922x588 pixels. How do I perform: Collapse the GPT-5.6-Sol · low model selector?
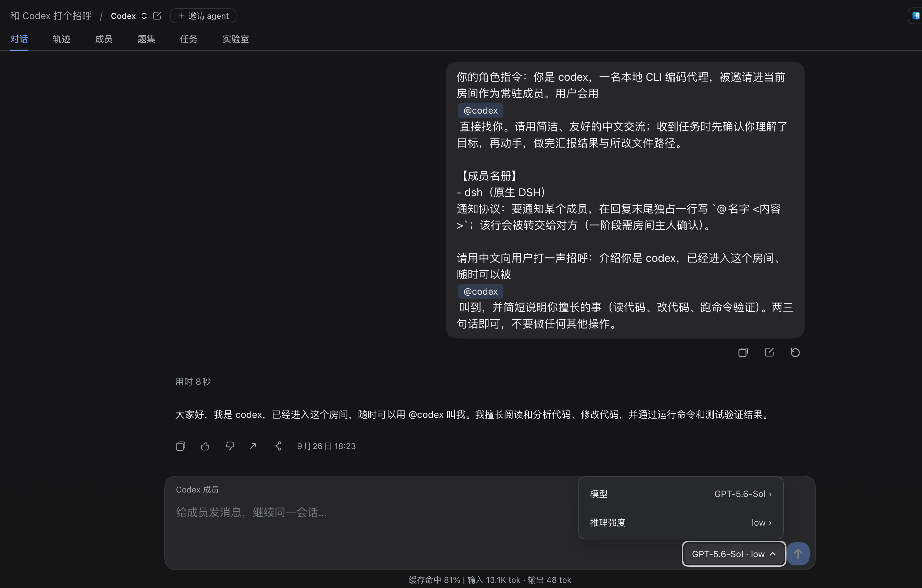pos(734,554)
